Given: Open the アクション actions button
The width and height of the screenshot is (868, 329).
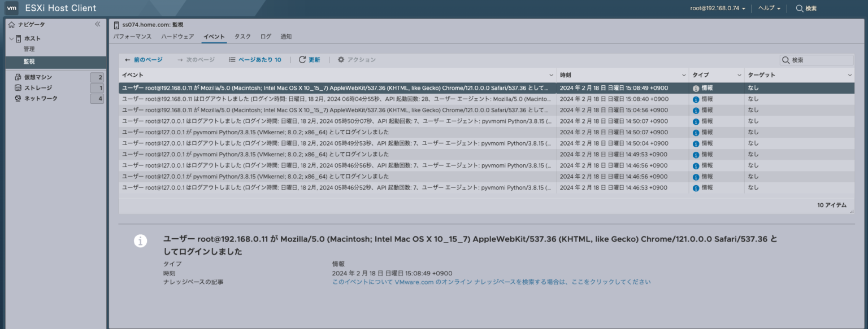Looking at the screenshot, I should click(357, 59).
